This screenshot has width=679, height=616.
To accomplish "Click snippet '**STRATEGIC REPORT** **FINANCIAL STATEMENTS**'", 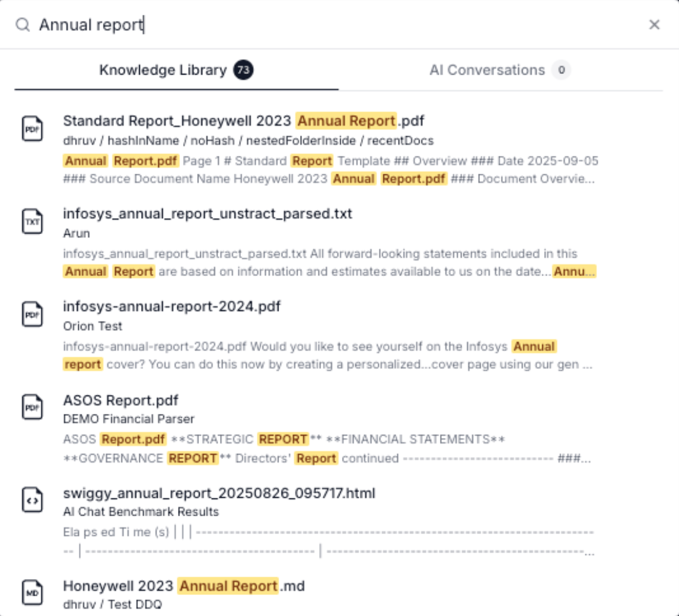I will pos(338,439).
